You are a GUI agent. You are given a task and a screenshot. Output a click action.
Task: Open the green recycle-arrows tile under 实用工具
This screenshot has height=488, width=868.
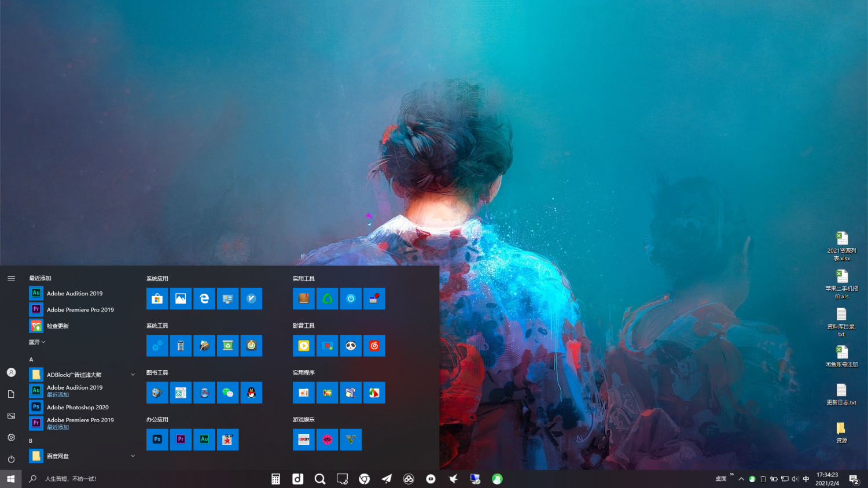click(328, 299)
